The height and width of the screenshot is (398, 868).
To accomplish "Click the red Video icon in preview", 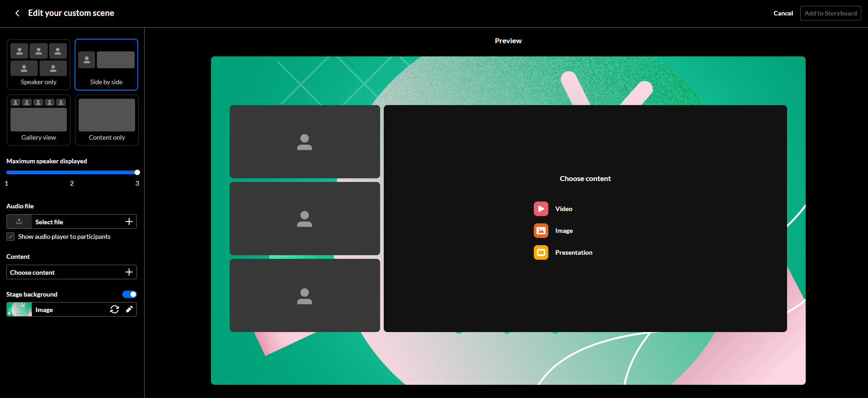I will pos(541,209).
